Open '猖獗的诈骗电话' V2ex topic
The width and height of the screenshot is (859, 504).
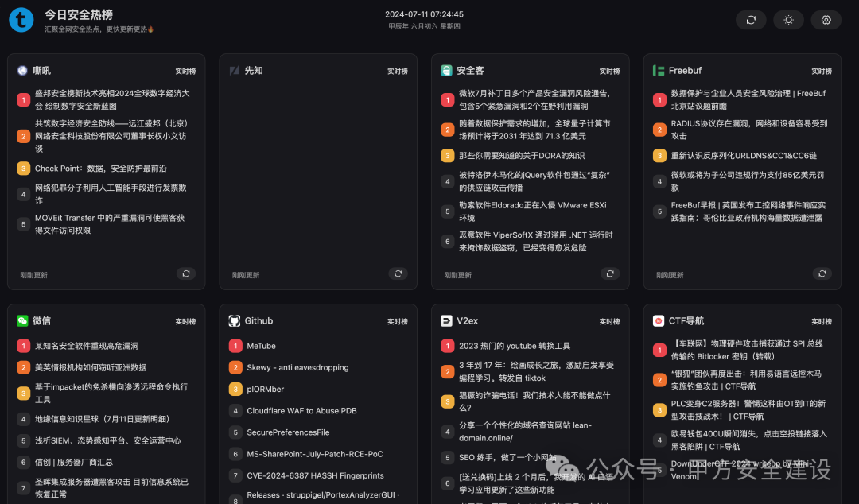tap(534, 401)
